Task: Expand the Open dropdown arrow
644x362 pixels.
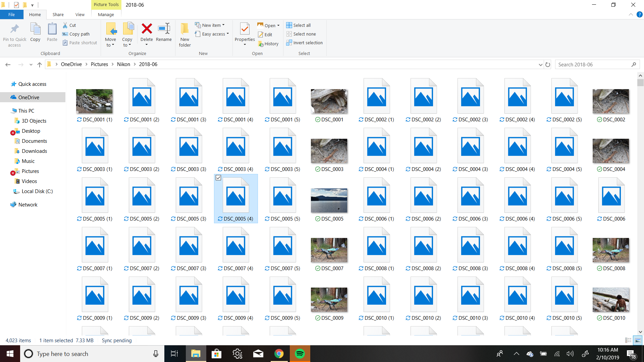Action: [x=278, y=25]
